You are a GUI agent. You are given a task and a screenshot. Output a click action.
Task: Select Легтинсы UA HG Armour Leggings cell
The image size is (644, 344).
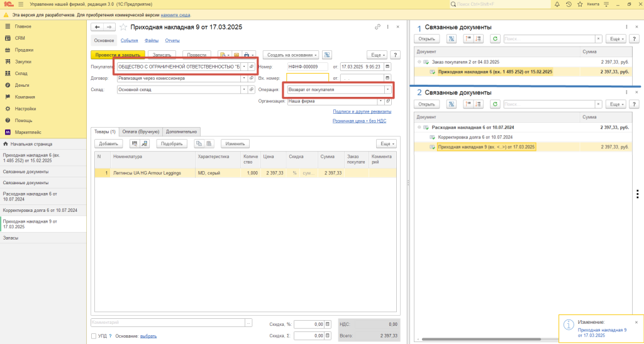click(x=154, y=173)
